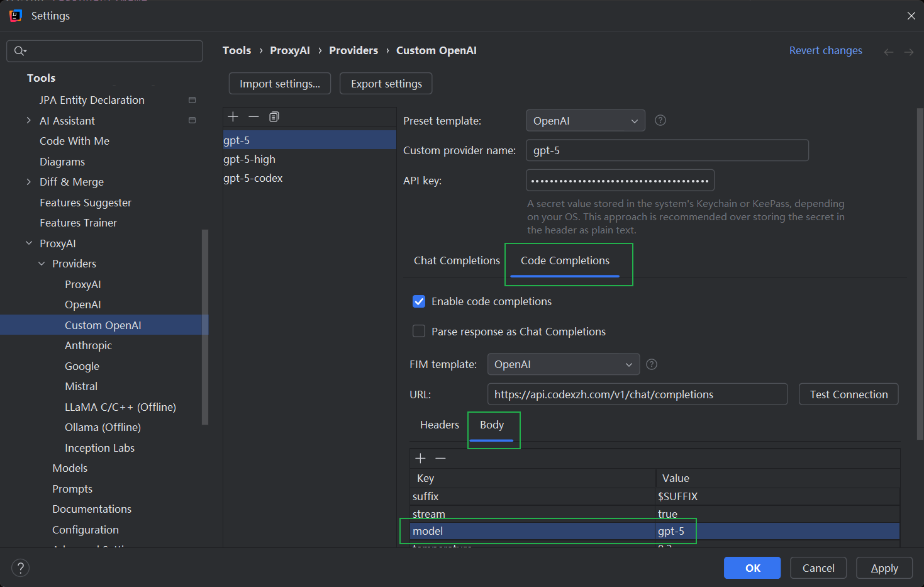Open the Preset template dropdown
This screenshot has width=924, height=587.
click(585, 120)
